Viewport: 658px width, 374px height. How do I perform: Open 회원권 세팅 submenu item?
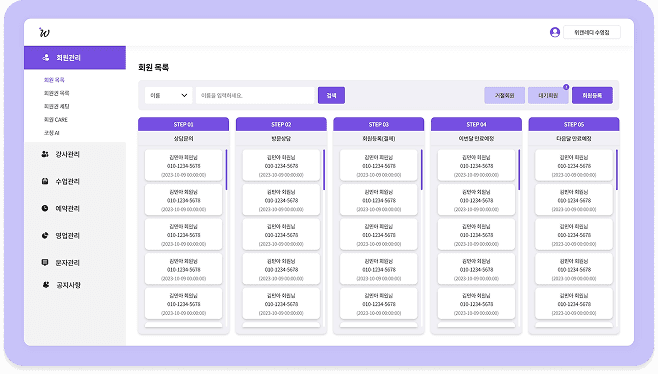(x=57, y=107)
